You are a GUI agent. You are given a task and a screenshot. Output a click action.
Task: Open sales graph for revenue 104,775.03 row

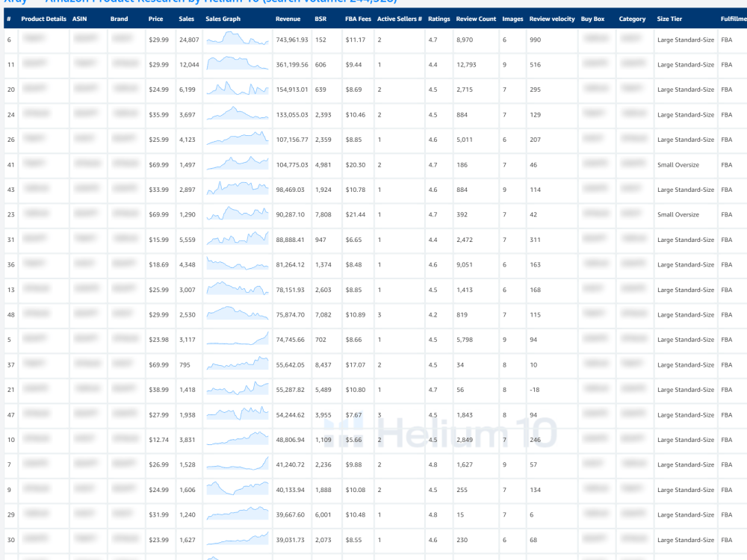(x=238, y=164)
